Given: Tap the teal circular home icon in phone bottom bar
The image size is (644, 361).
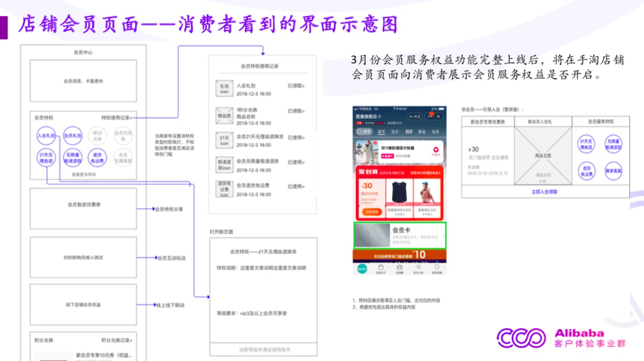Looking at the screenshot, I should coord(362,268).
